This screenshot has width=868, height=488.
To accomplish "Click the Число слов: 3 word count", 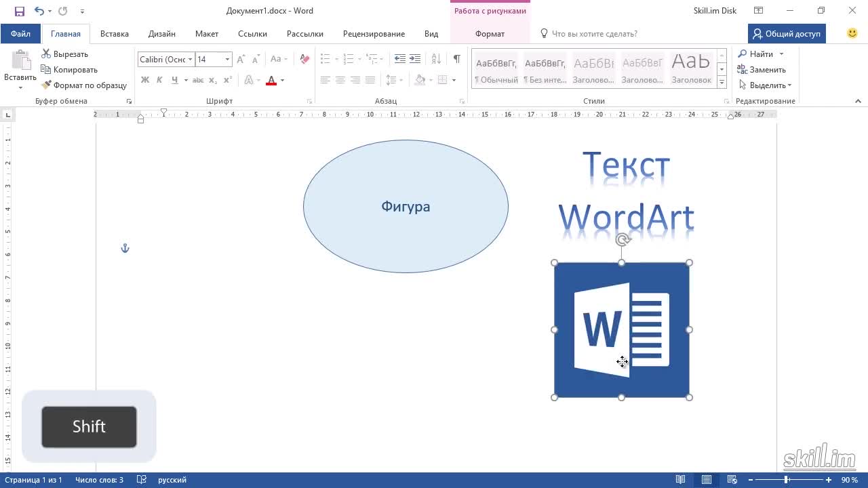I will 99,479.
